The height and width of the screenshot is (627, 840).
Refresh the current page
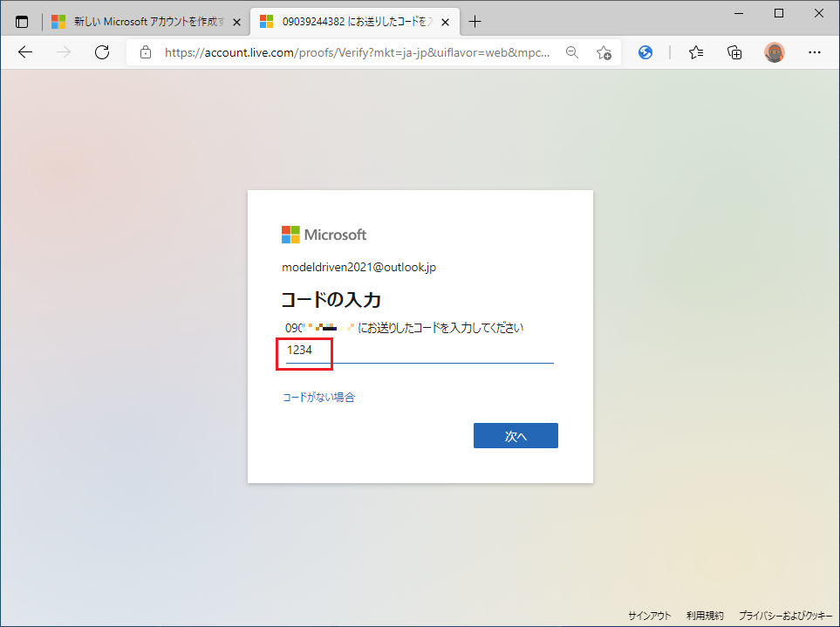click(x=102, y=52)
